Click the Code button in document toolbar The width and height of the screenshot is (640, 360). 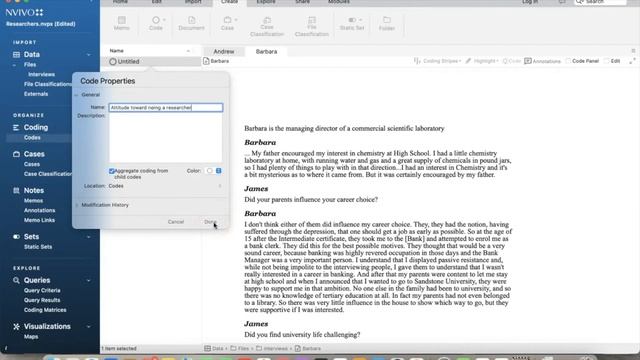pyautogui.click(x=512, y=61)
